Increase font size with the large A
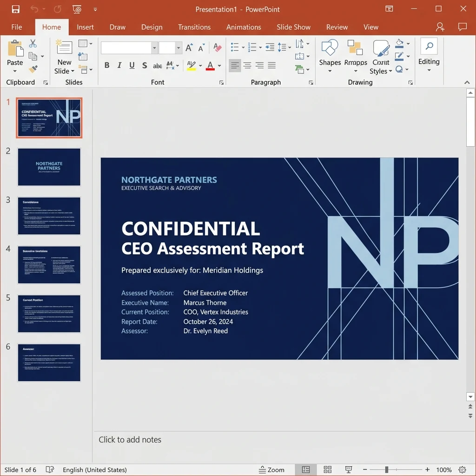Screen dimensions: 476x476 click(189, 47)
